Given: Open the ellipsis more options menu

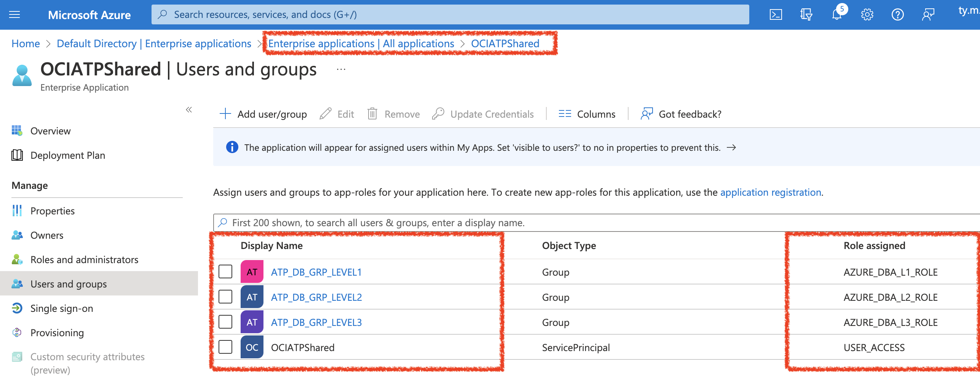Looking at the screenshot, I should coord(341,70).
